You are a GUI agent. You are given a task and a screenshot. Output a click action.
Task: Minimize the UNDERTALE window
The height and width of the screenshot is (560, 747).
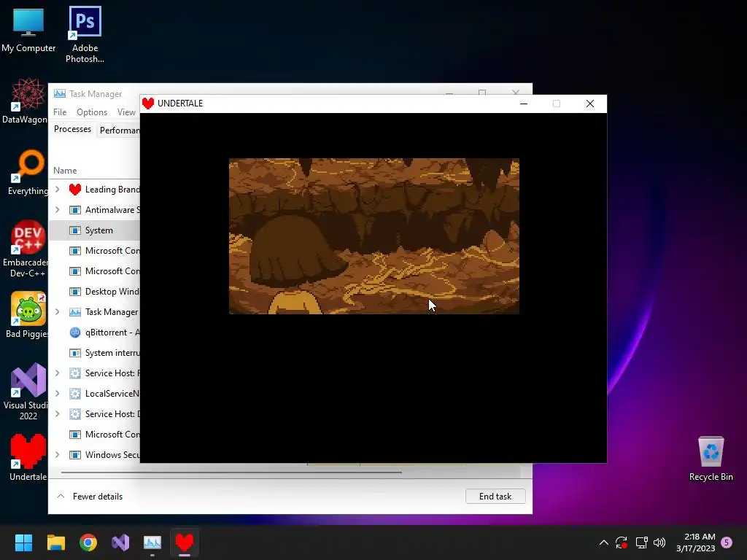click(524, 104)
